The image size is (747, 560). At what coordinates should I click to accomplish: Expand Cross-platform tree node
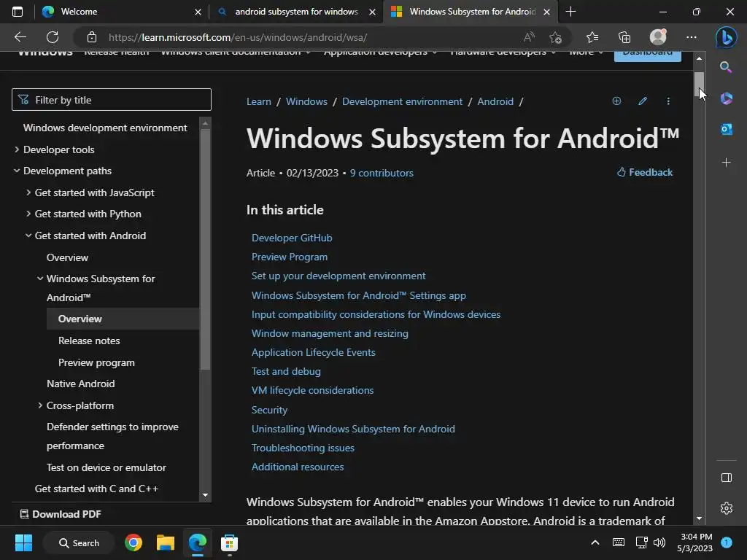[40, 405]
